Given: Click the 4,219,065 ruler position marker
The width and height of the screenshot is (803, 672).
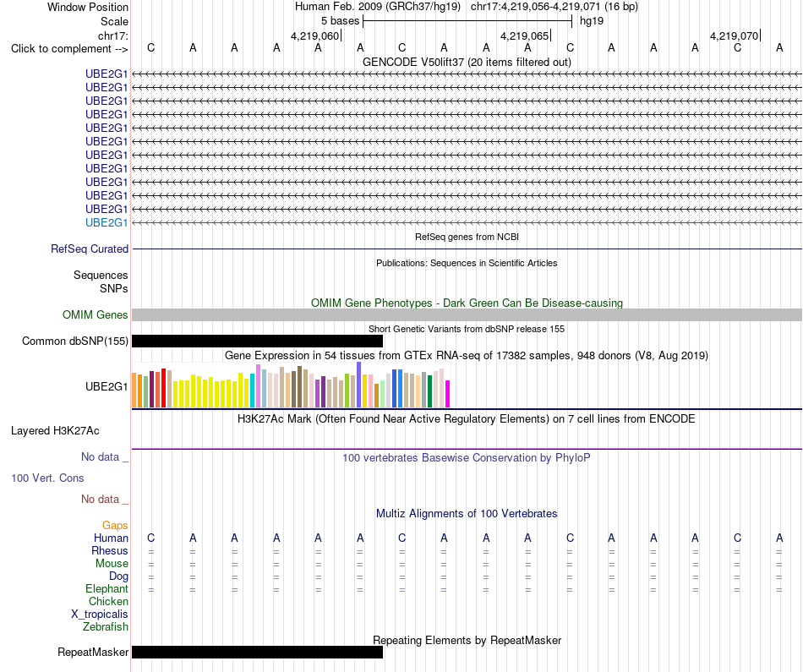Looking at the screenshot, I should [524, 36].
